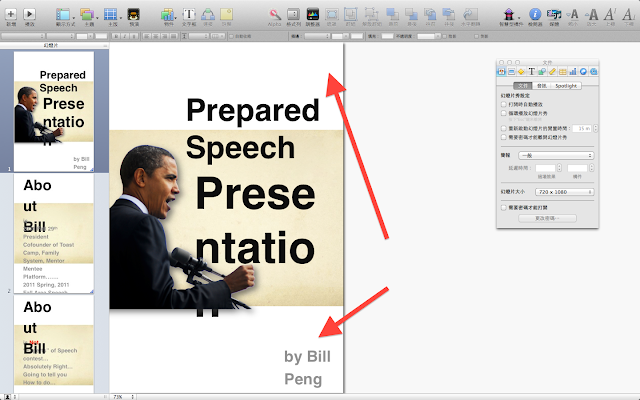
Task: Enable automatically play upon open checkbox
Action: click(x=504, y=104)
